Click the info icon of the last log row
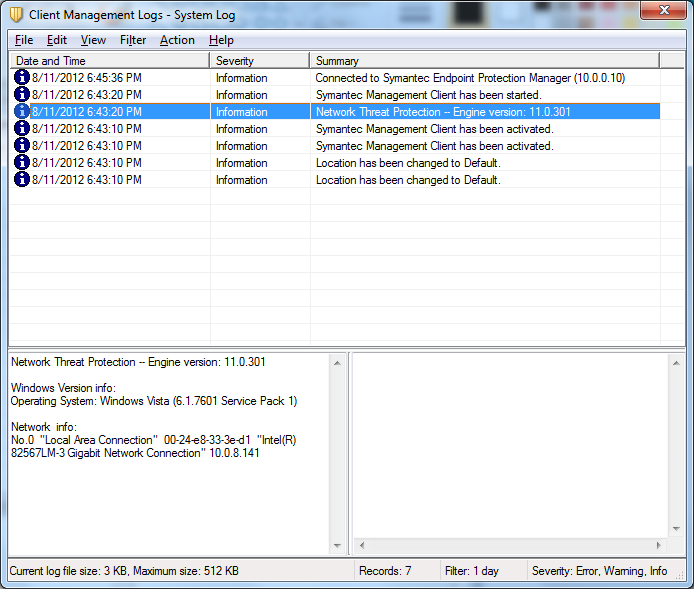The height and width of the screenshot is (589, 694). (x=22, y=179)
